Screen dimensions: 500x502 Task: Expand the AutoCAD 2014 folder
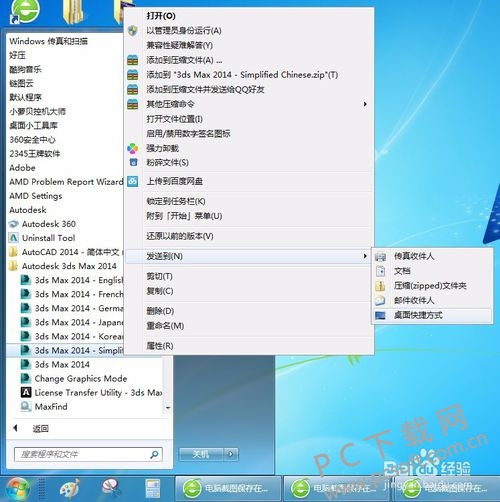coord(65,252)
